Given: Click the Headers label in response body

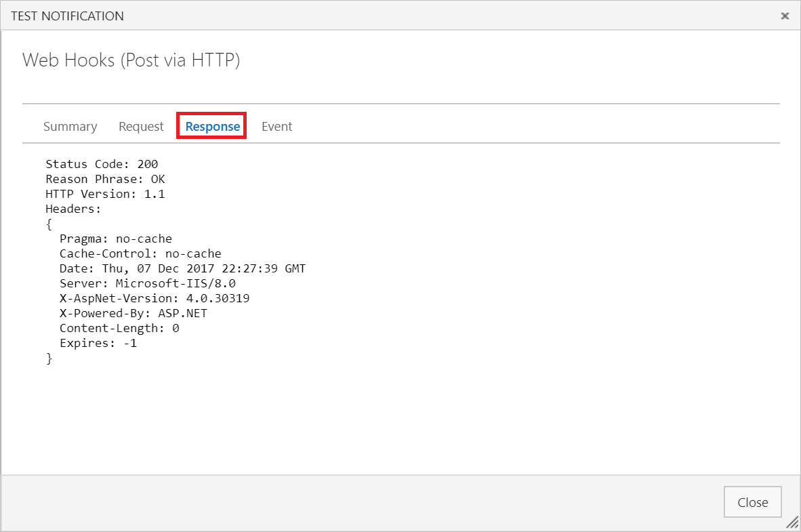Looking at the screenshot, I should 73,209.
